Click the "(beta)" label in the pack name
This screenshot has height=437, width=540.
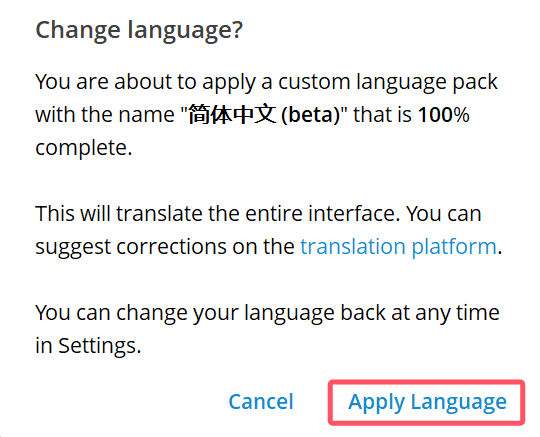click(x=311, y=115)
